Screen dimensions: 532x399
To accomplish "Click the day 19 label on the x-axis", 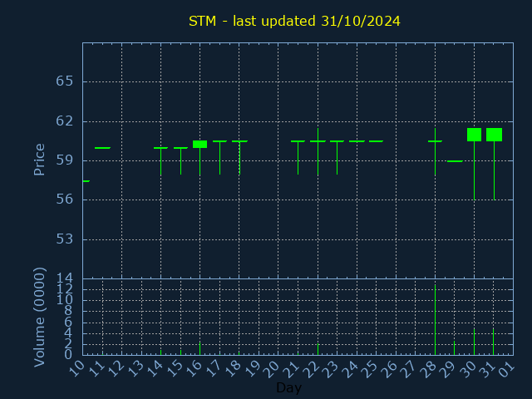I will click(x=254, y=368).
